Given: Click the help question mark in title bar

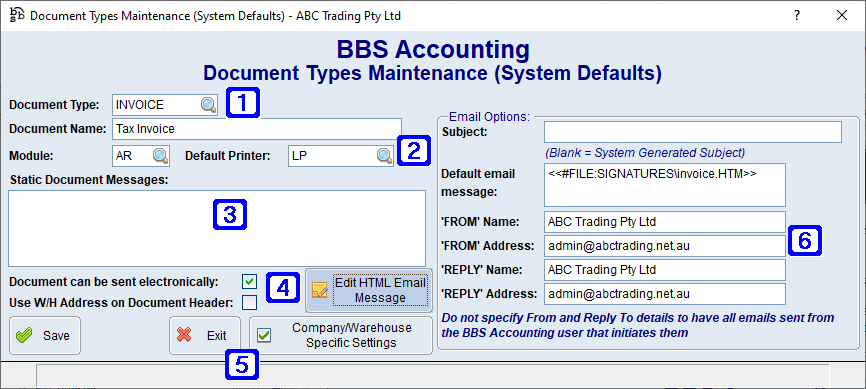Looking at the screenshot, I should click(797, 15).
